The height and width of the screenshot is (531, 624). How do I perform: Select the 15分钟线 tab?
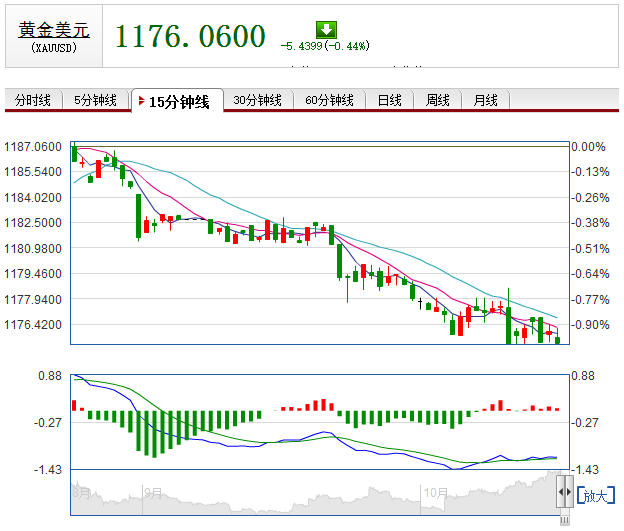177,101
